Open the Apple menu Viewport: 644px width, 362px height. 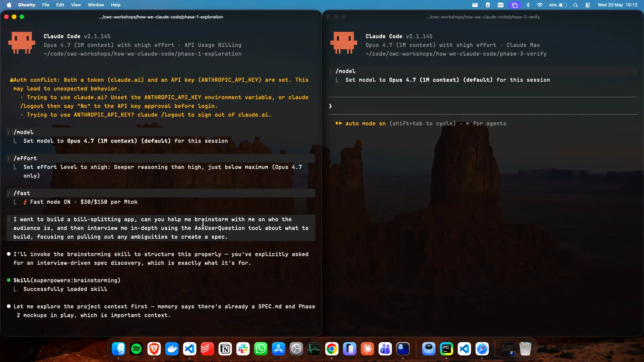click(9, 5)
